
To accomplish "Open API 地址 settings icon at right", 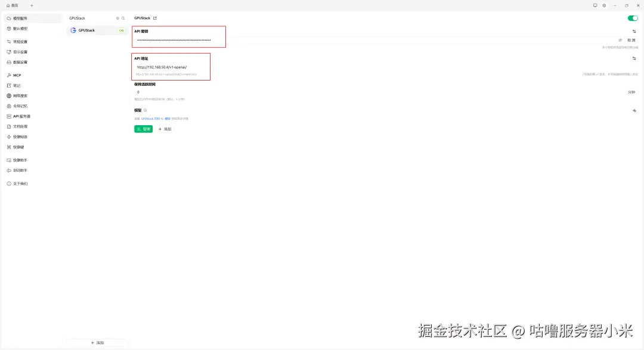I will (634, 58).
